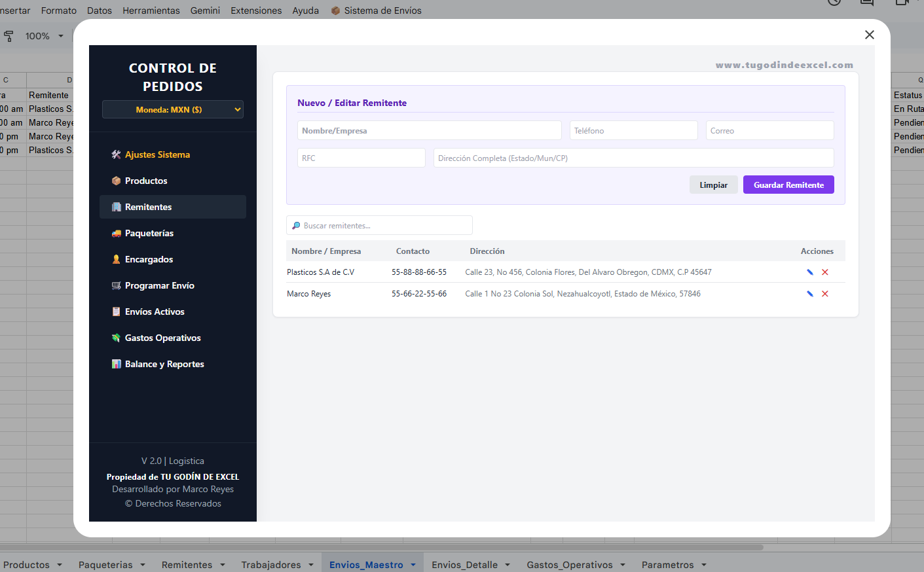Click the Guardar Remitente button
The width and height of the screenshot is (924, 572).
788,185
